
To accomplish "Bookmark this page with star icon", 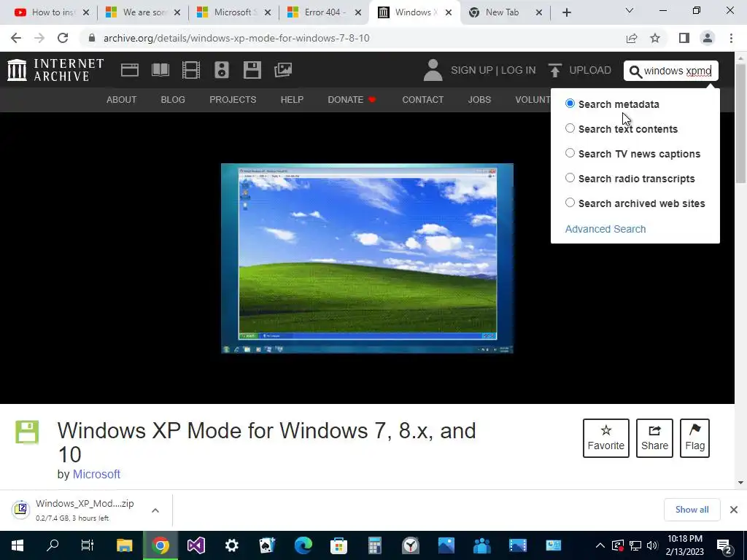I will [x=655, y=38].
